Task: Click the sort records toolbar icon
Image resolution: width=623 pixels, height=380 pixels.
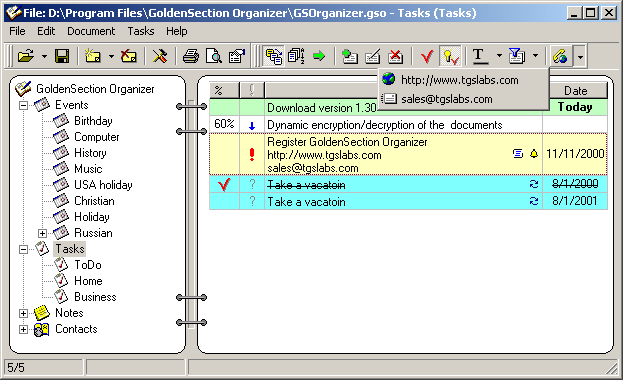Action: (x=296, y=56)
